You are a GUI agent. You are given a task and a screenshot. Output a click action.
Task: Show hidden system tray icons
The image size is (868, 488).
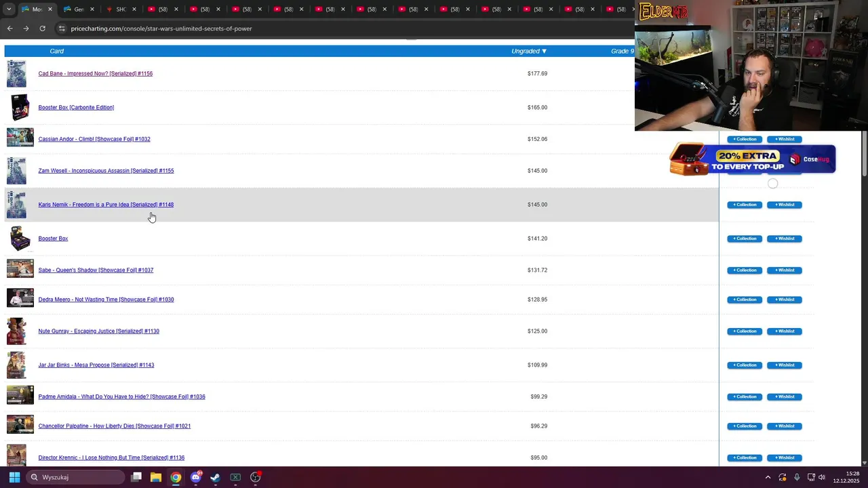768,477
